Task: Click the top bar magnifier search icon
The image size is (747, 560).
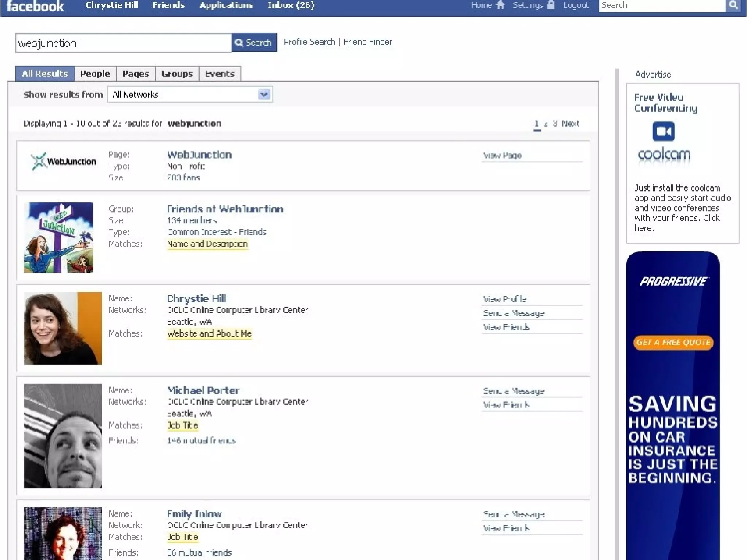Action: [x=733, y=5]
